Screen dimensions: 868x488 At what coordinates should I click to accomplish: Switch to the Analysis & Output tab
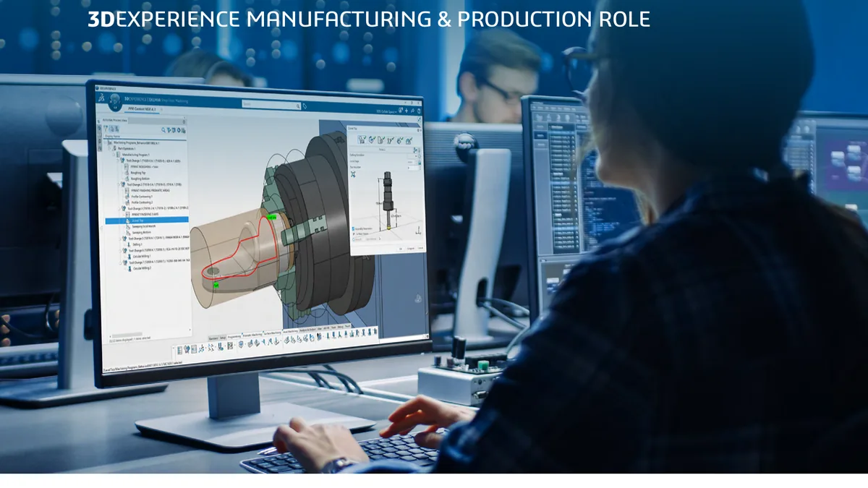307,330
